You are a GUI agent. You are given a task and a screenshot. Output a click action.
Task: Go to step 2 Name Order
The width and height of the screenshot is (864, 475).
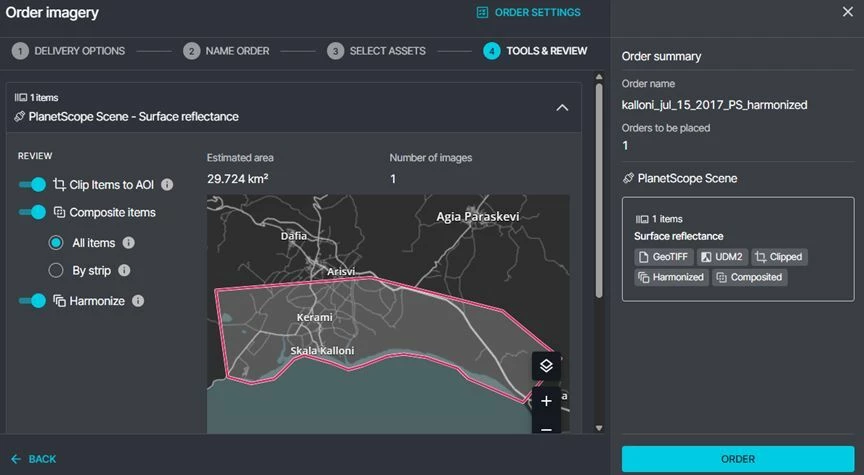click(x=226, y=51)
